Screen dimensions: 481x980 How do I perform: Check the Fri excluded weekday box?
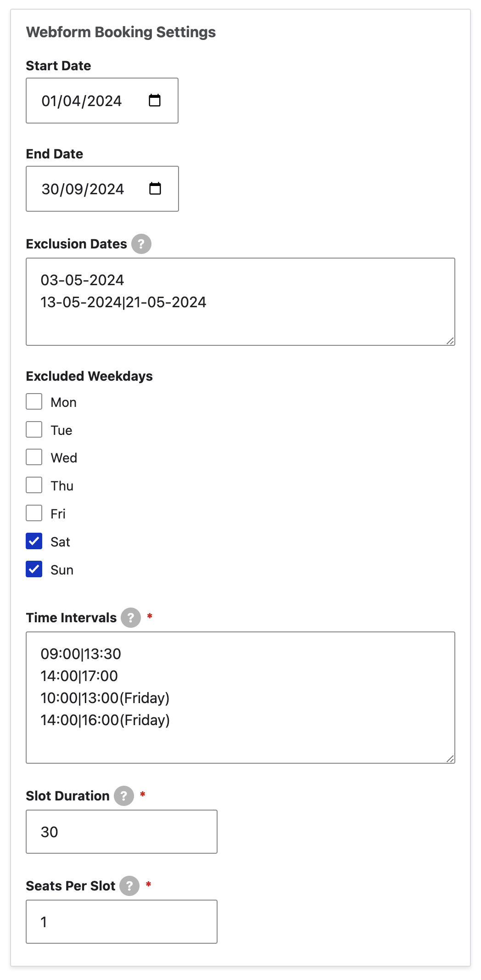[x=34, y=513]
